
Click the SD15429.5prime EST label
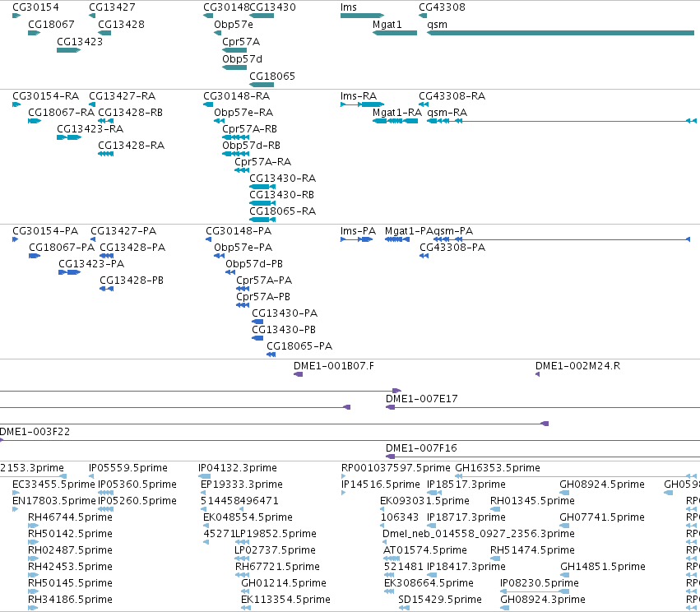click(x=440, y=600)
